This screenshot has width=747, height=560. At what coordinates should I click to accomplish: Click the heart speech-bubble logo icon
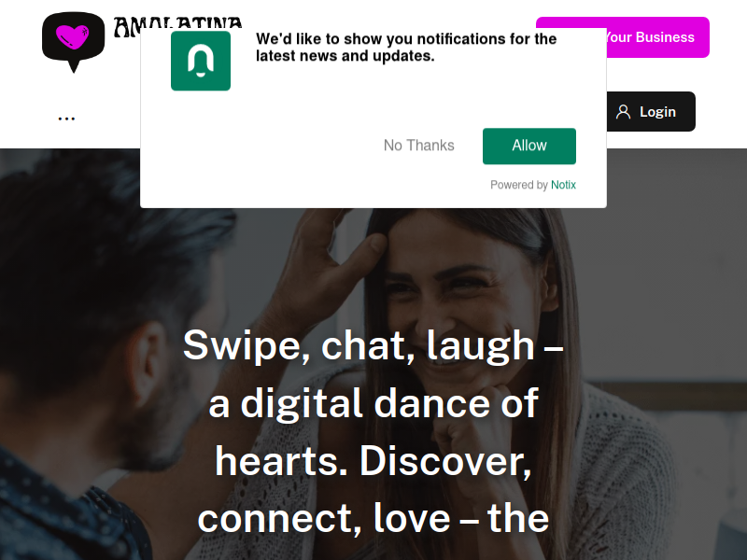click(x=74, y=42)
